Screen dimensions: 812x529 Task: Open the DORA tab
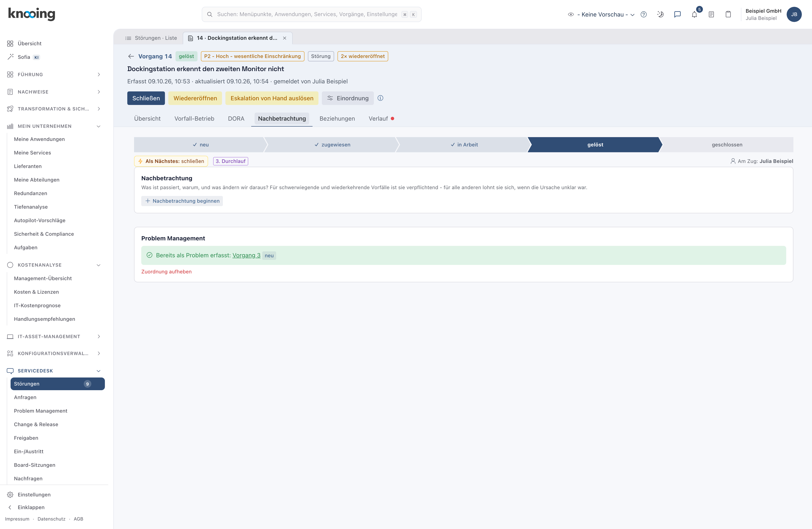(x=236, y=118)
